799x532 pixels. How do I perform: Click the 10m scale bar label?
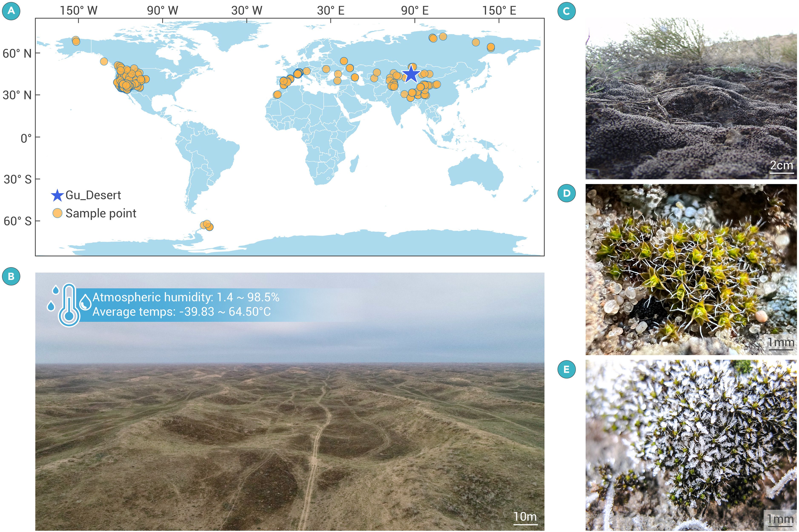pyautogui.click(x=525, y=516)
